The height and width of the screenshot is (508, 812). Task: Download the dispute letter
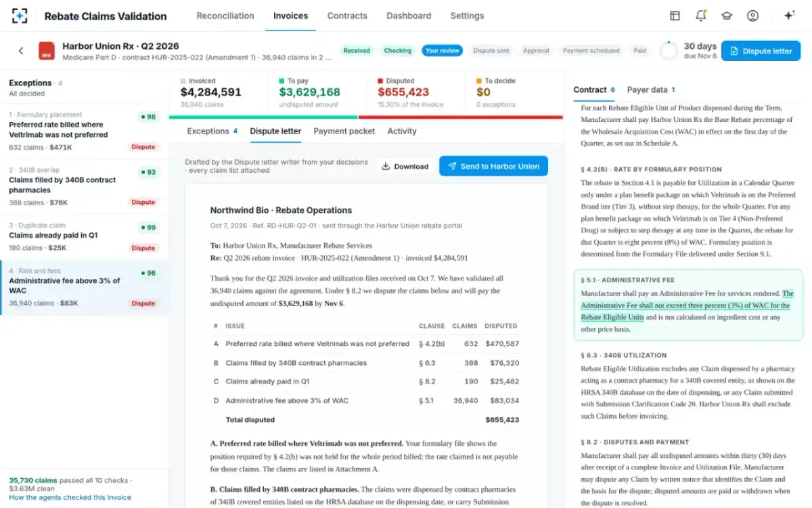point(405,166)
